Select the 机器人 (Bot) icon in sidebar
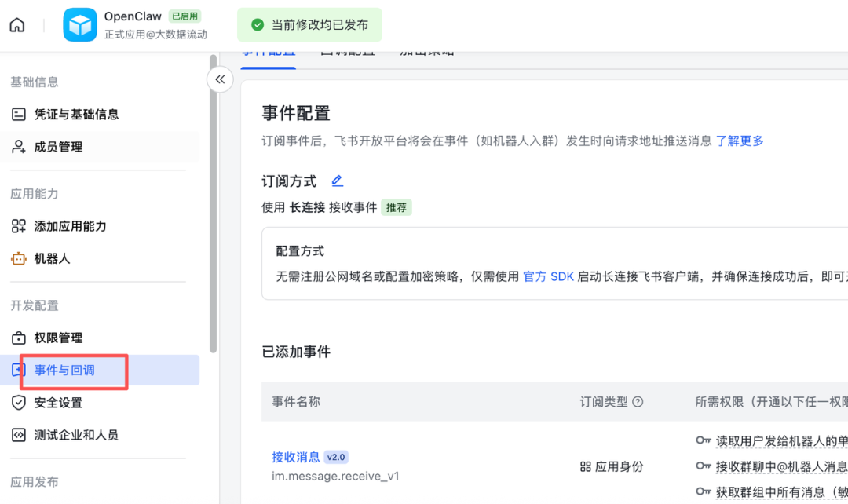Image resolution: width=848 pixels, height=504 pixels. click(x=19, y=257)
